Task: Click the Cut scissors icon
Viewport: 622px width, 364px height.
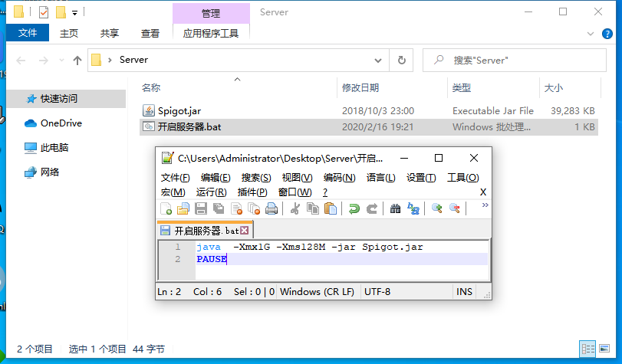Action: (x=295, y=208)
